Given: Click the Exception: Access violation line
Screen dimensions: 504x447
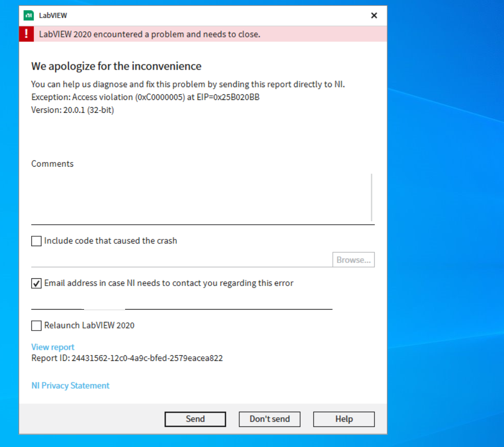Looking at the screenshot, I should click(145, 97).
